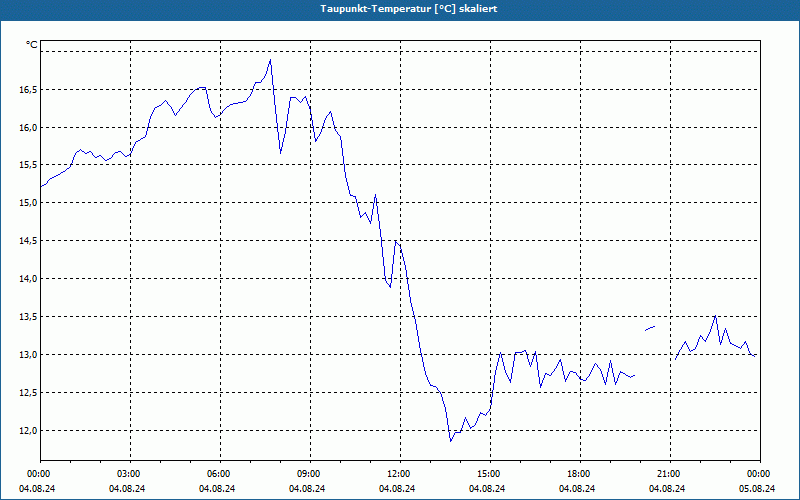Screen dimensions: 800x500
Task: Click the 15,5 y-axis value
Action: (29, 165)
